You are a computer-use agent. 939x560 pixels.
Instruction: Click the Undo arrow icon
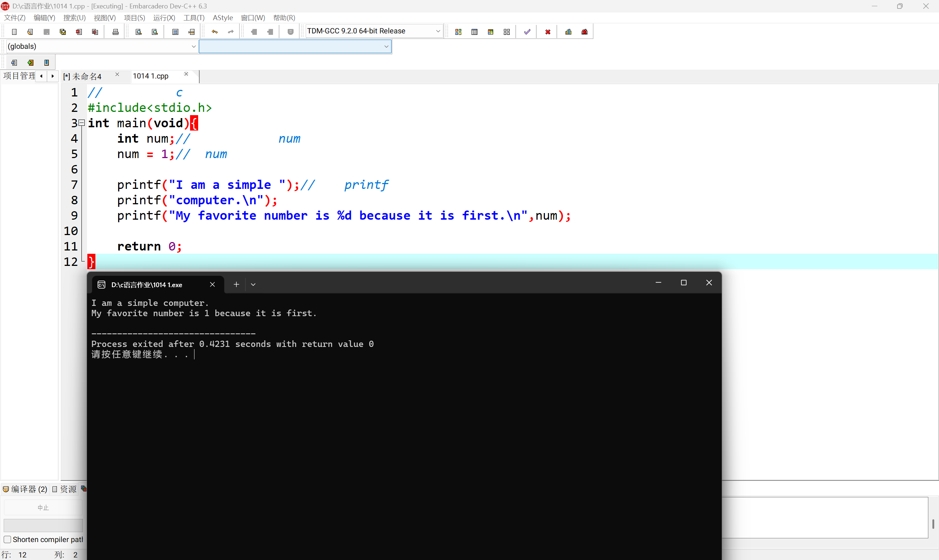[214, 32]
